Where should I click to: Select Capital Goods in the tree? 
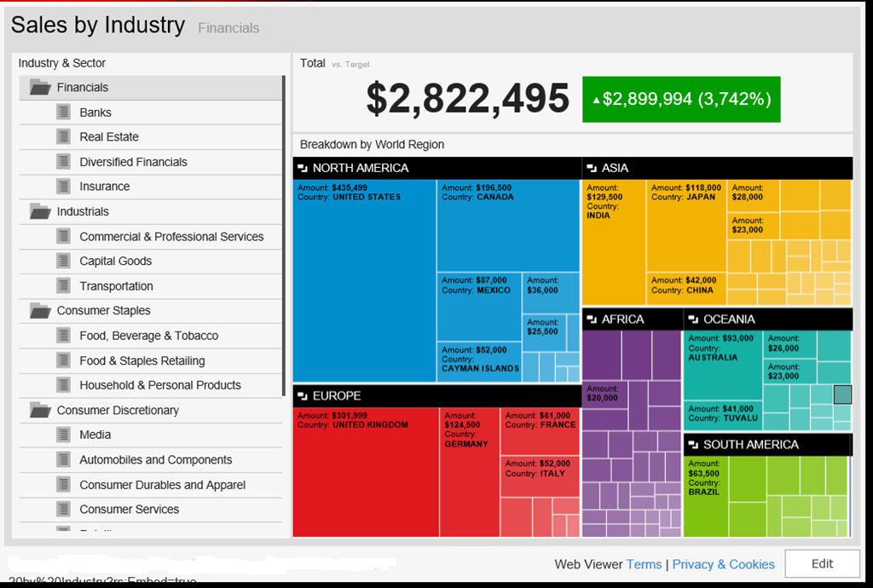pyautogui.click(x=115, y=261)
